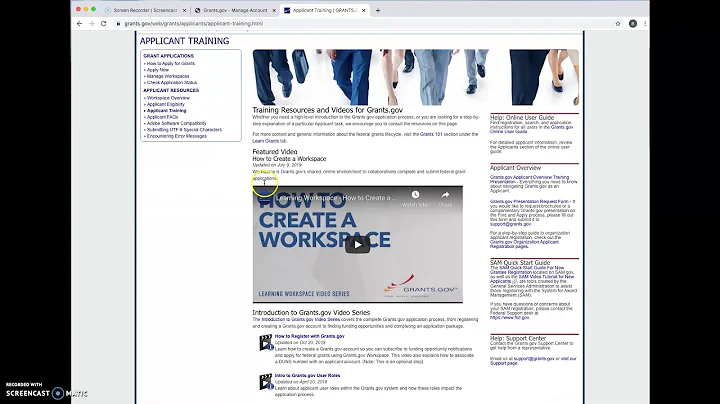The height and width of the screenshot is (404, 720).
Task: Open Applicant Eligibility sidebar link
Action: pyautogui.click(x=165, y=104)
